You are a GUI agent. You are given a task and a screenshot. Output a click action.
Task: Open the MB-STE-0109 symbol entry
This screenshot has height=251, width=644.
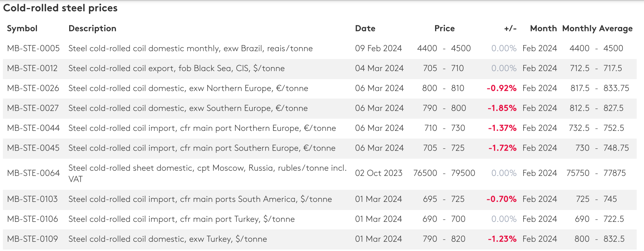point(33,239)
